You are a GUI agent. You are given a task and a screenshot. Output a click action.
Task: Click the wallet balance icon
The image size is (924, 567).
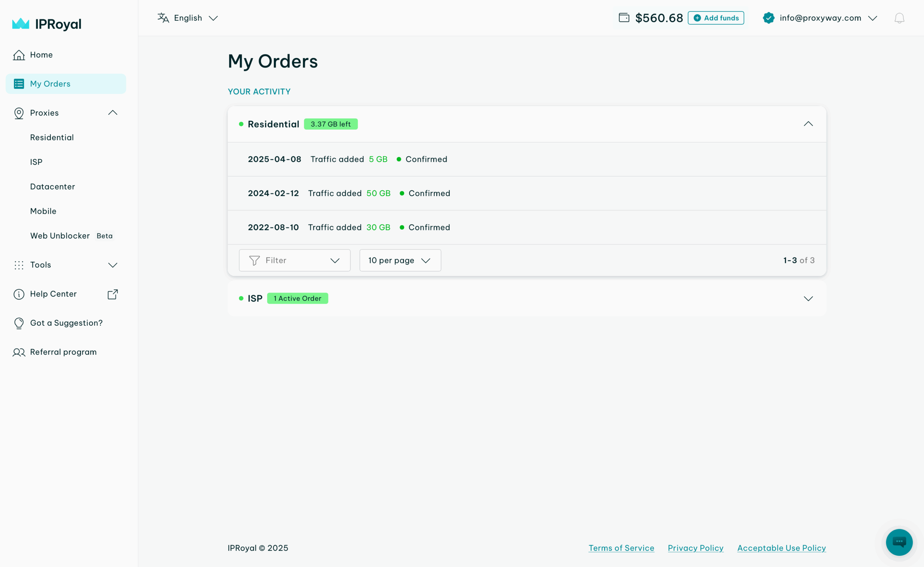click(x=624, y=18)
